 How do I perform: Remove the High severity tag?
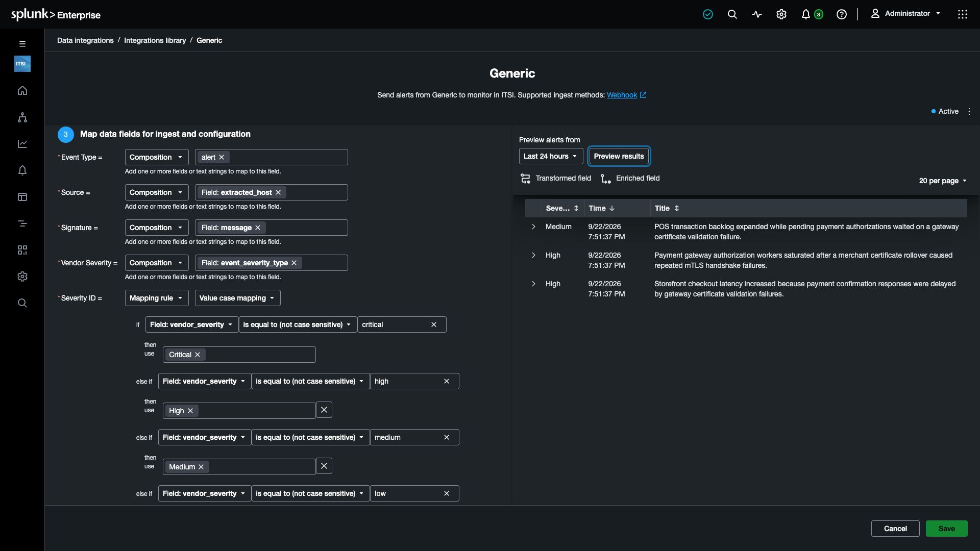point(190,411)
